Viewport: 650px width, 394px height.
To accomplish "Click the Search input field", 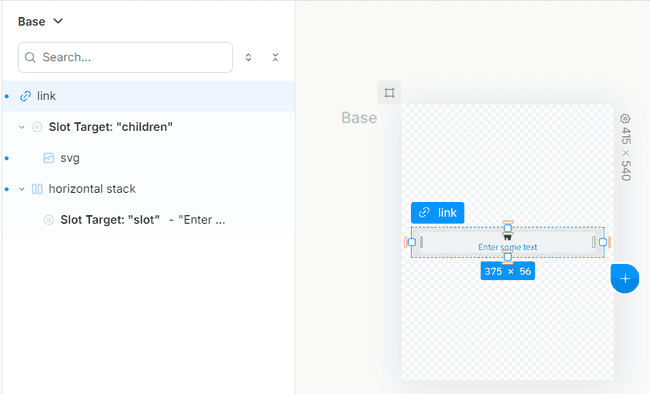I will pyautogui.click(x=125, y=57).
